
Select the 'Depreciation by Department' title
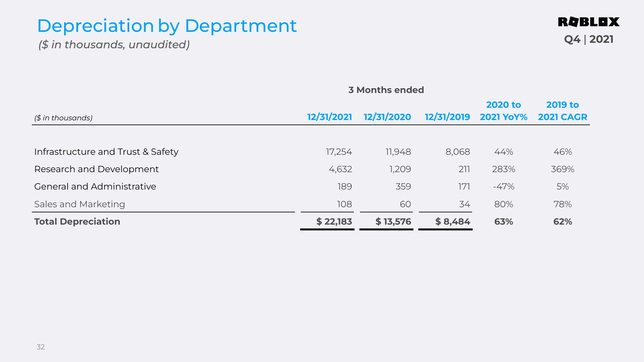tap(167, 26)
